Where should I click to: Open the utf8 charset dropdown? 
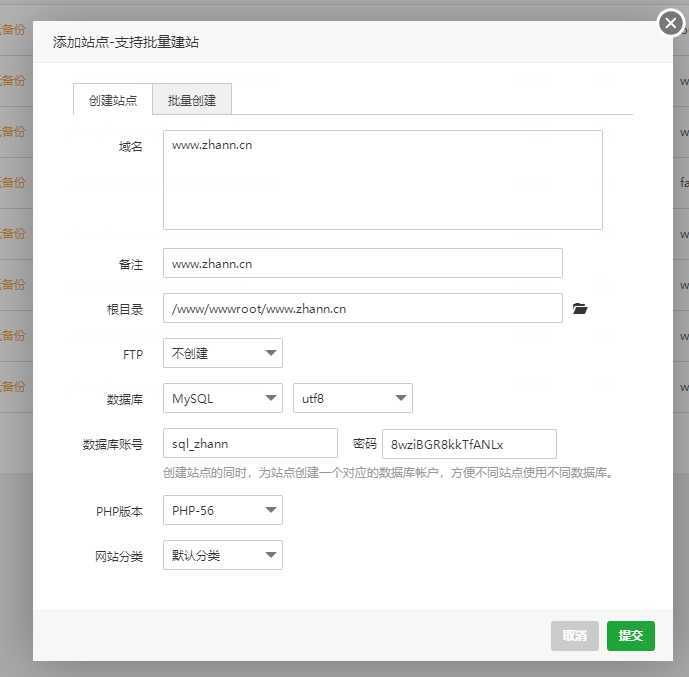point(353,398)
